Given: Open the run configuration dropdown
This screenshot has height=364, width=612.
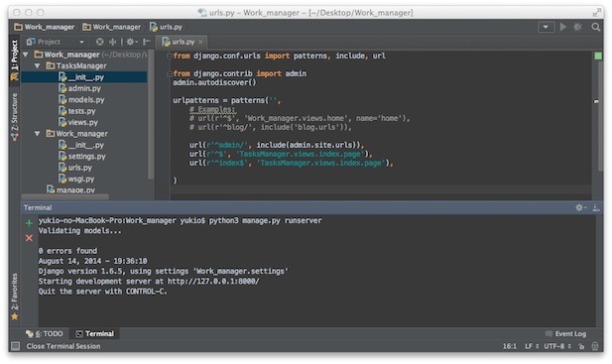Looking at the screenshot, I should (546, 27).
